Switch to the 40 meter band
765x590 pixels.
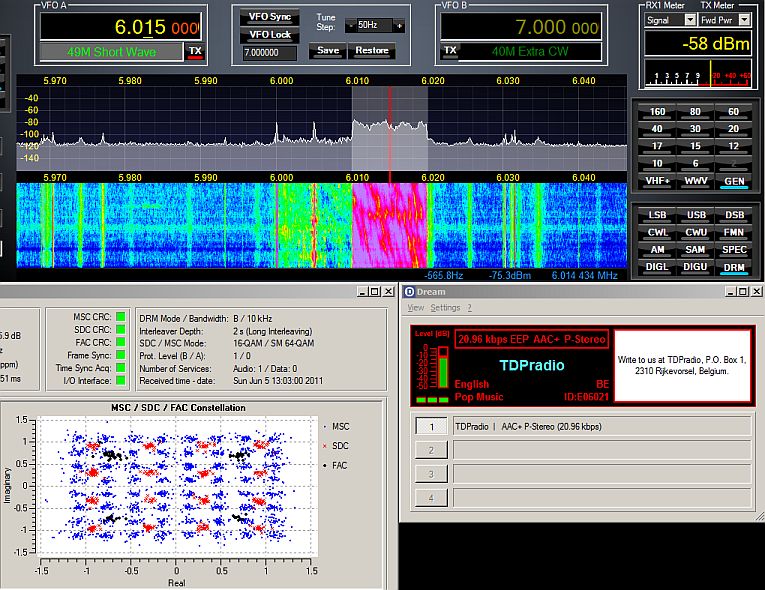pyautogui.click(x=658, y=128)
